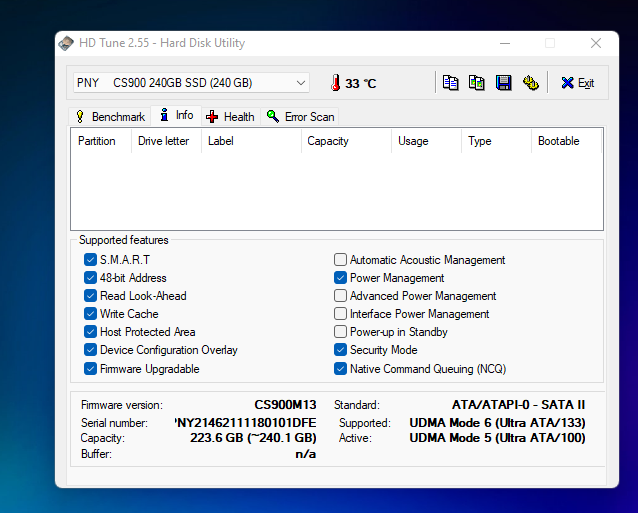Toggle the Interface Power Management checkbox
This screenshot has height=513, width=638.
[340, 313]
